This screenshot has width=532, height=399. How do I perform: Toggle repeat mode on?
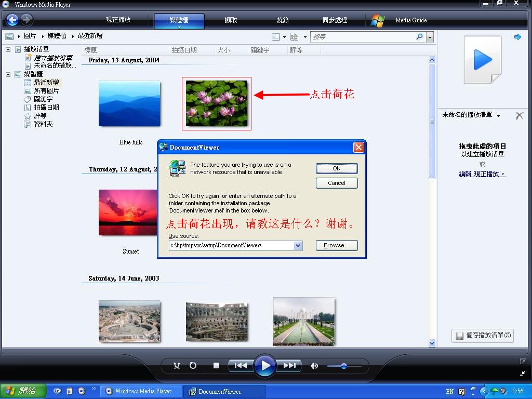(193, 366)
